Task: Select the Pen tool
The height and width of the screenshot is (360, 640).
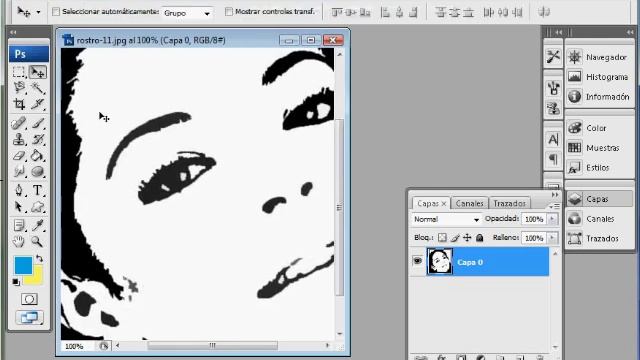Action: 19,190
